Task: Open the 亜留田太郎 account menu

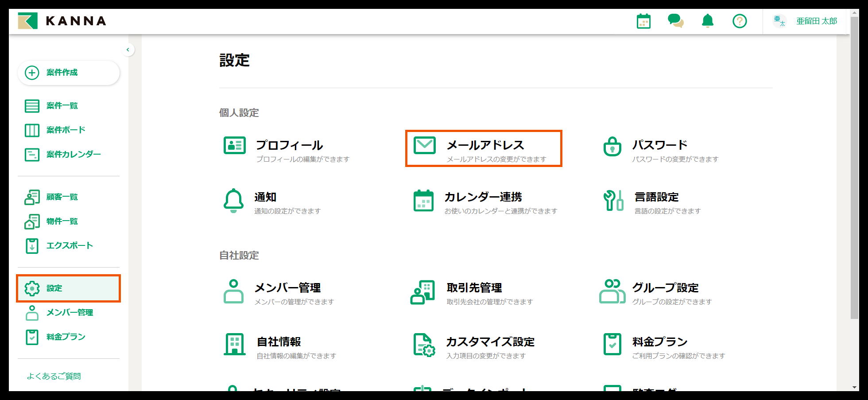Action: (x=816, y=21)
